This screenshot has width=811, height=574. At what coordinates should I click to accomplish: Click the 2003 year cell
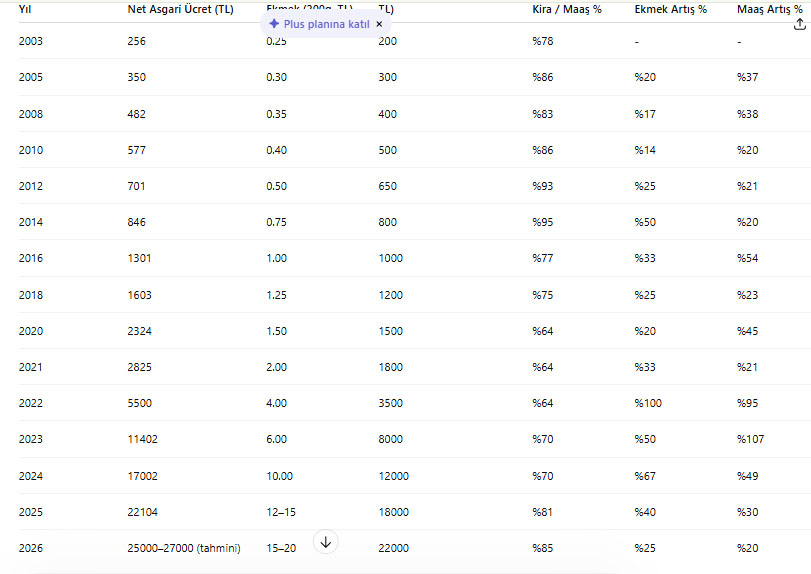(31, 41)
